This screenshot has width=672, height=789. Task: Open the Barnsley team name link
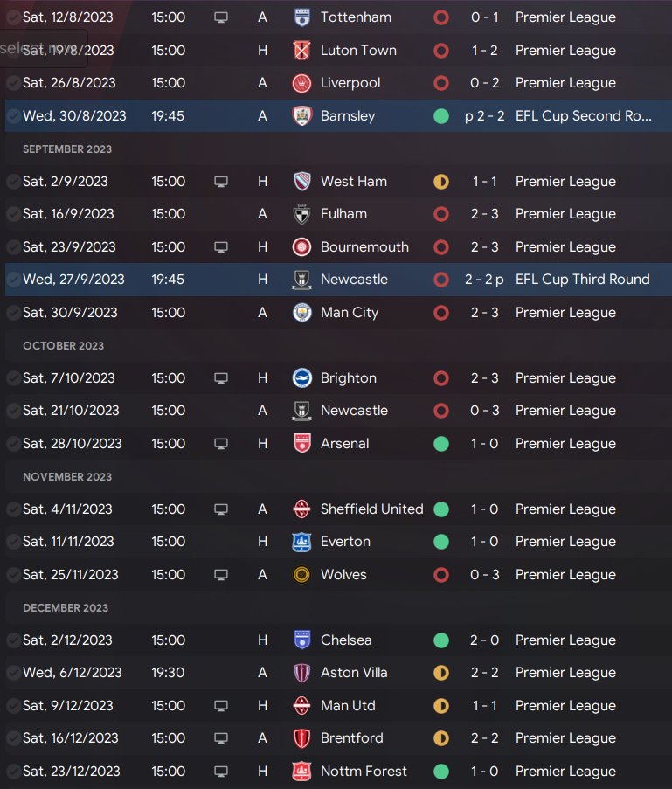click(348, 116)
